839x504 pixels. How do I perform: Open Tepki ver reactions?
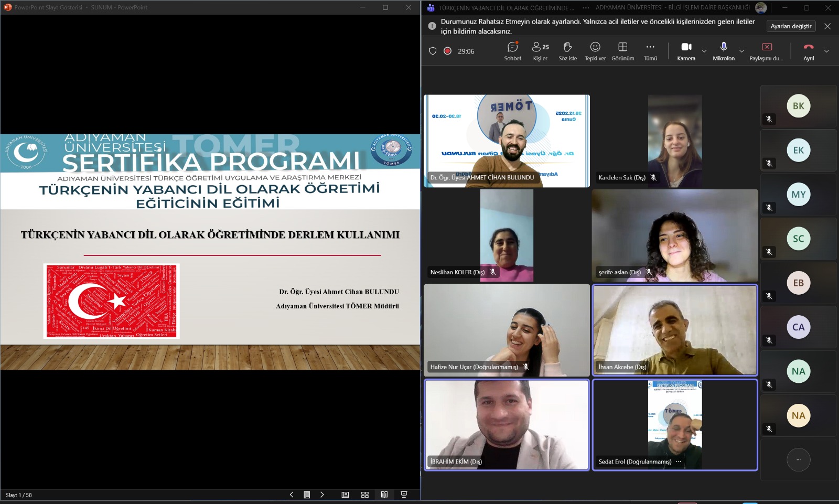pyautogui.click(x=595, y=51)
